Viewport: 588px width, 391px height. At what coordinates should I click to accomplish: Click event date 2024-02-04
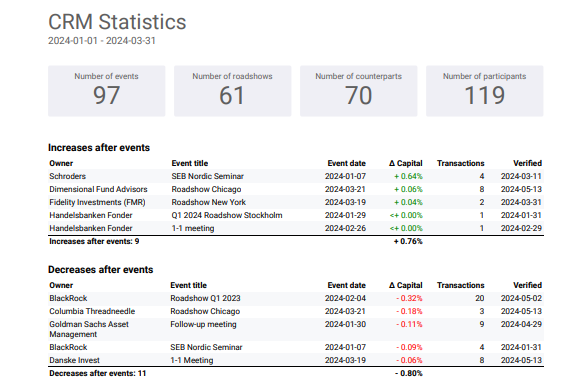[x=345, y=298]
